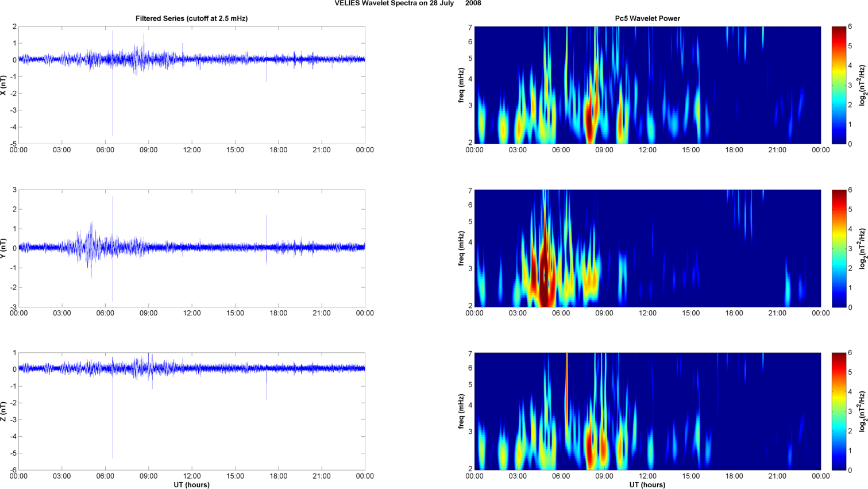Click the '18:00' tick under the top wavelet plot
This screenshot has height=489, width=868.
(x=734, y=150)
